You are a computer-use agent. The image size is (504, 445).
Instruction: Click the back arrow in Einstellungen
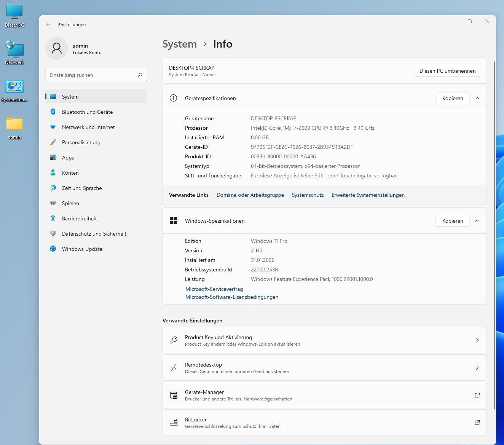pyautogui.click(x=48, y=24)
